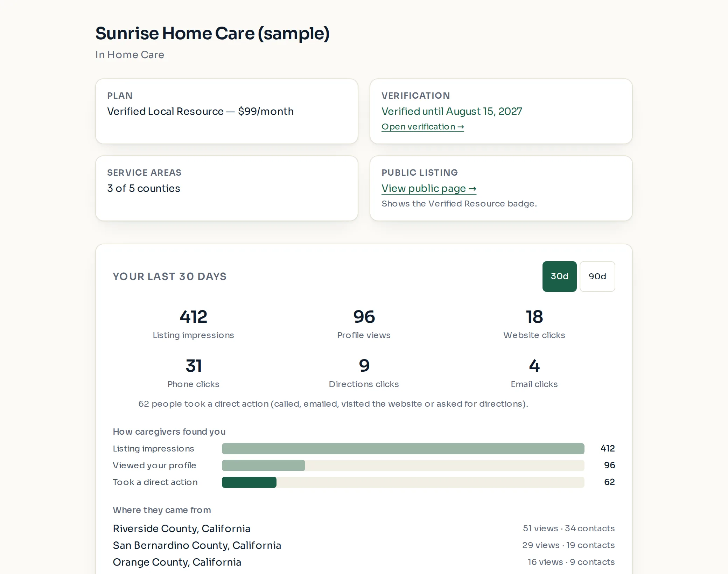Click the 18 Website clicks stat

coord(534,324)
